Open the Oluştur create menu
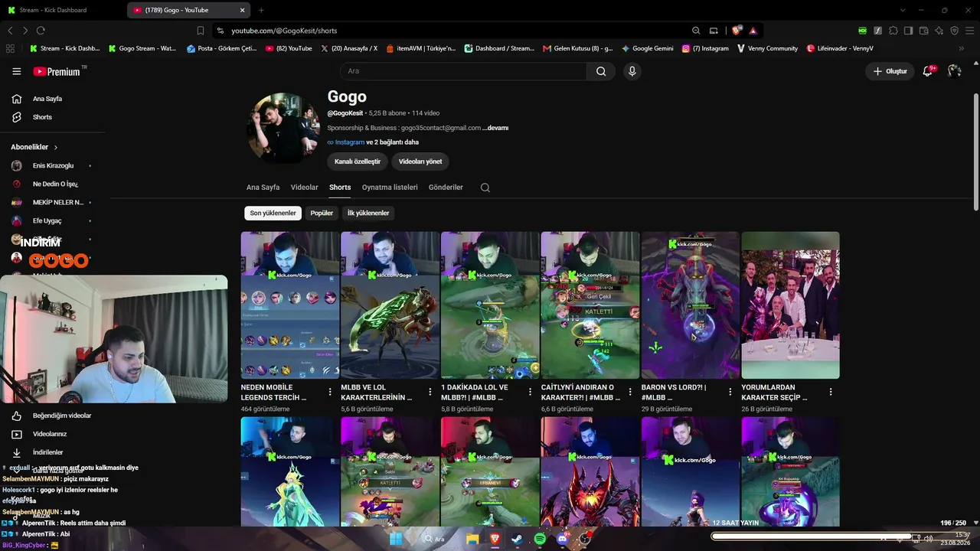Viewport: 980px width, 551px height. [890, 71]
